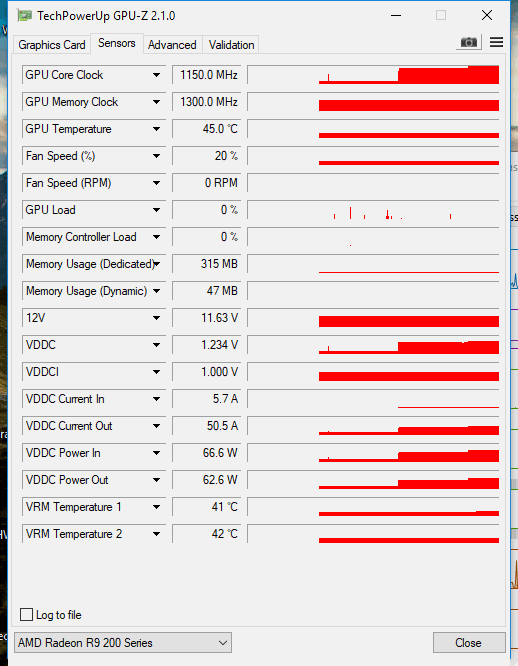This screenshot has height=666, width=518.
Task: Click the 1150.0 MHz core clock value
Action: tap(207, 75)
